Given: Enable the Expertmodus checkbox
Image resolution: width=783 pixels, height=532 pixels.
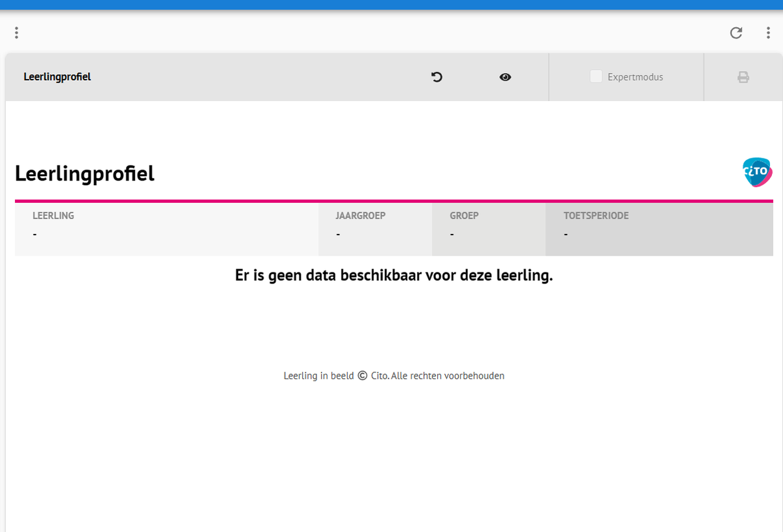Looking at the screenshot, I should 596,76.
